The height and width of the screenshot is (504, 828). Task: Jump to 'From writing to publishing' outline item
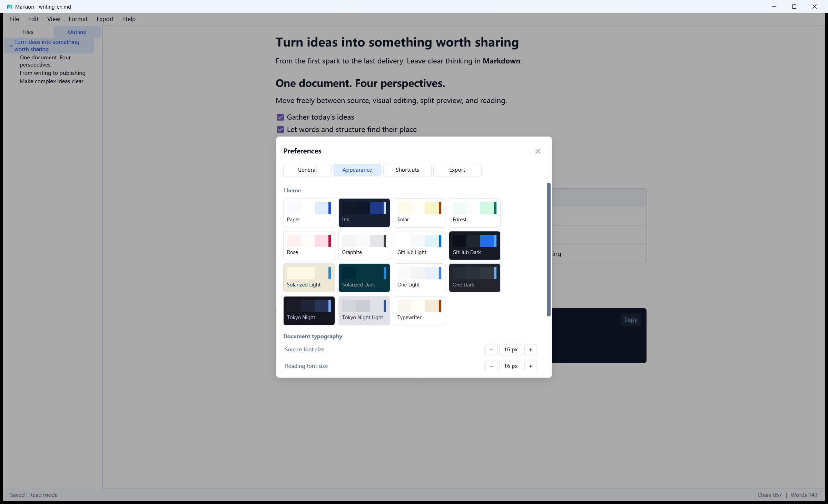click(52, 73)
